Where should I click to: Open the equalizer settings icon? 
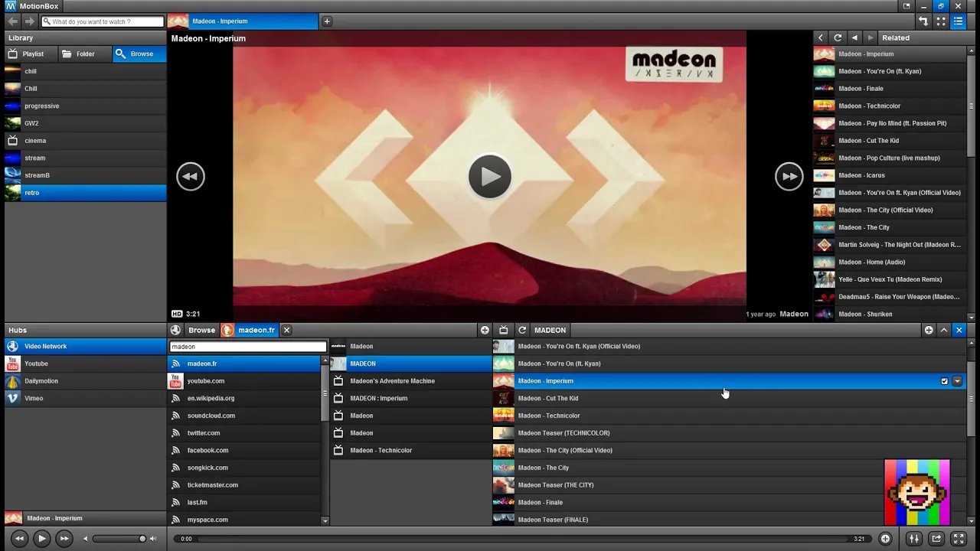(913, 539)
